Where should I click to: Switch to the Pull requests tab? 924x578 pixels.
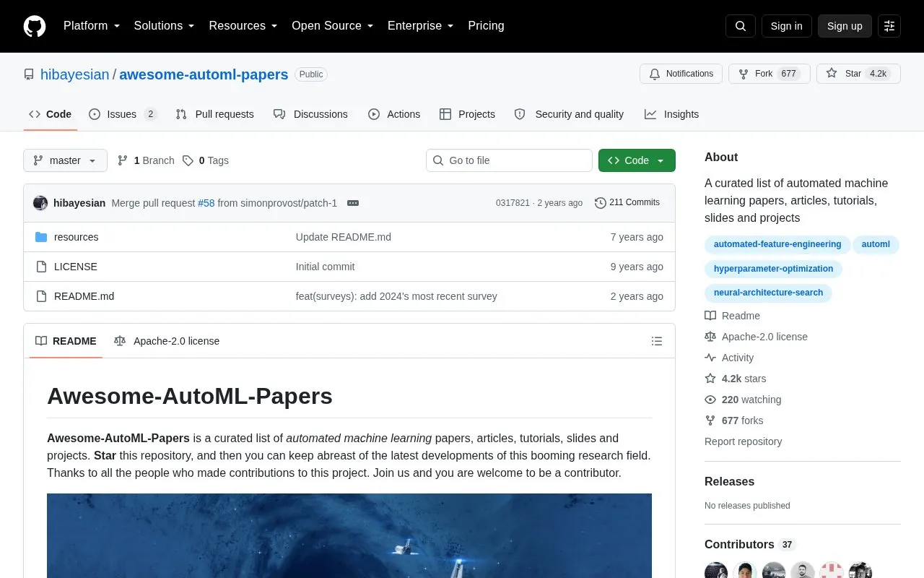pyautogui.click(x=214, y=114)
